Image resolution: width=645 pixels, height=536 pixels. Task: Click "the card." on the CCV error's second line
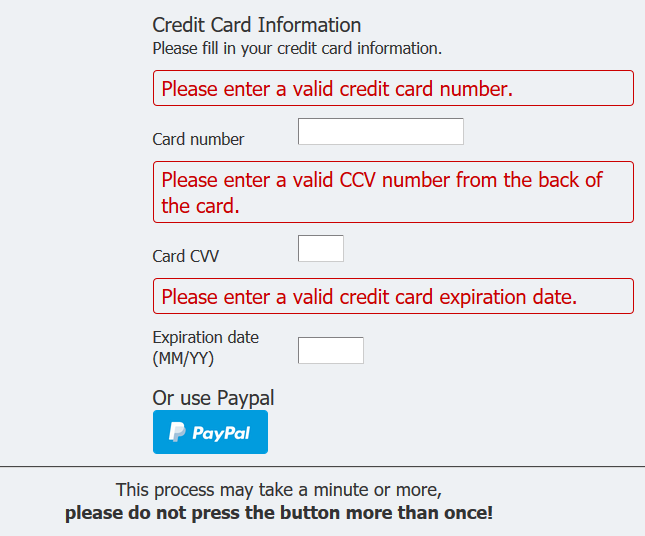click(x=200, y=206)
